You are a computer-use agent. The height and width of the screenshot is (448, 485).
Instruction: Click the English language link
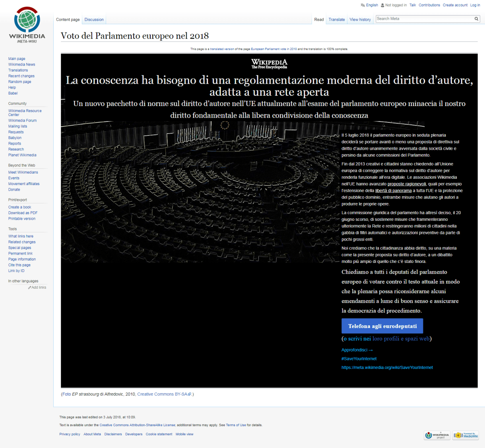click(x=372, y=5)
